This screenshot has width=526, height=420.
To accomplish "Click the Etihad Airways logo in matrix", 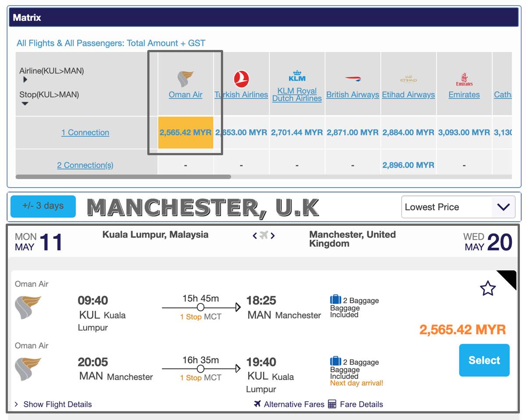I will click(x=408, y=79).
